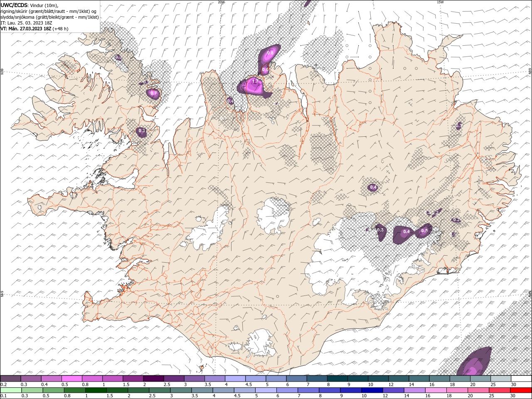Click the white swatch labeled 30 in snow legend
The width and height of the screenshot is (532, 399).
[521, 379]
